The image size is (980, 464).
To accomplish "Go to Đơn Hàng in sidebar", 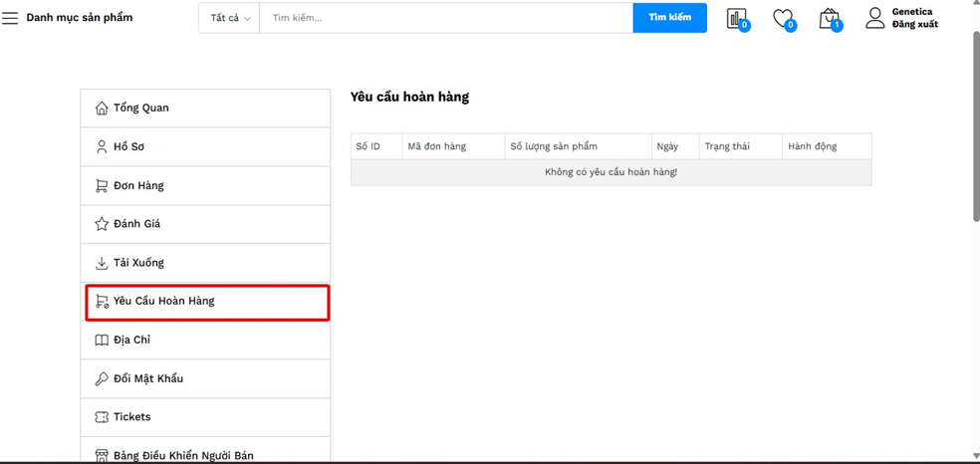I will 138,186.
